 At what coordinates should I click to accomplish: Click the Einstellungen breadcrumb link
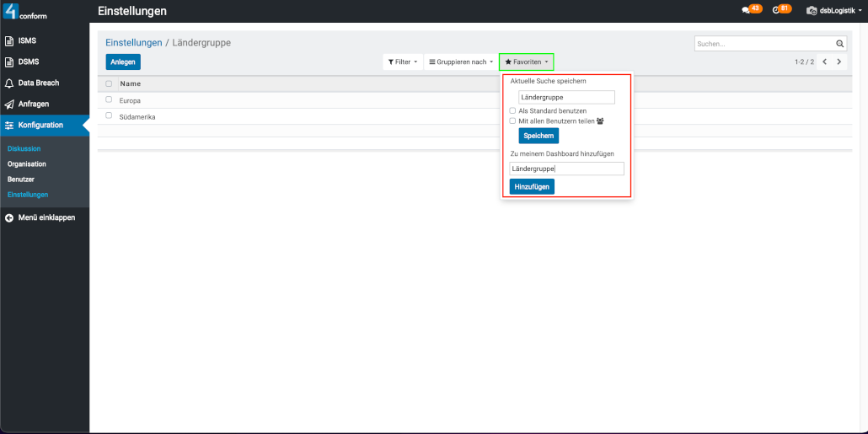tap(133, 42)
